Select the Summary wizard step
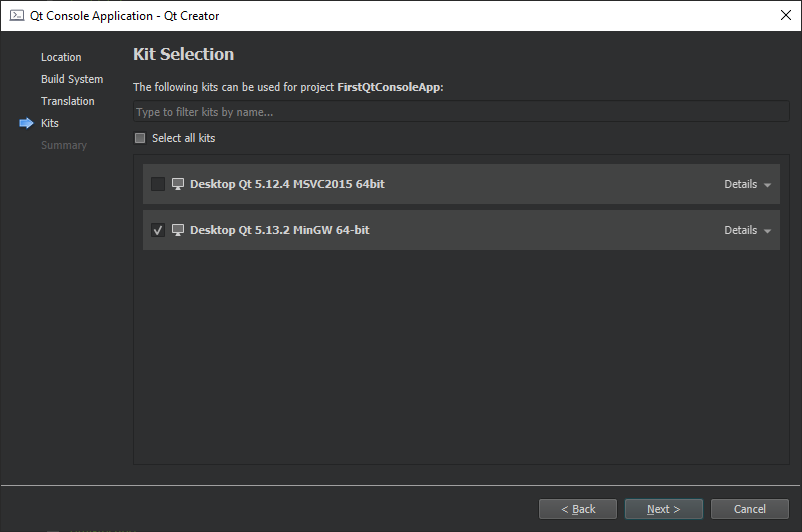 [x=64, y=145]
